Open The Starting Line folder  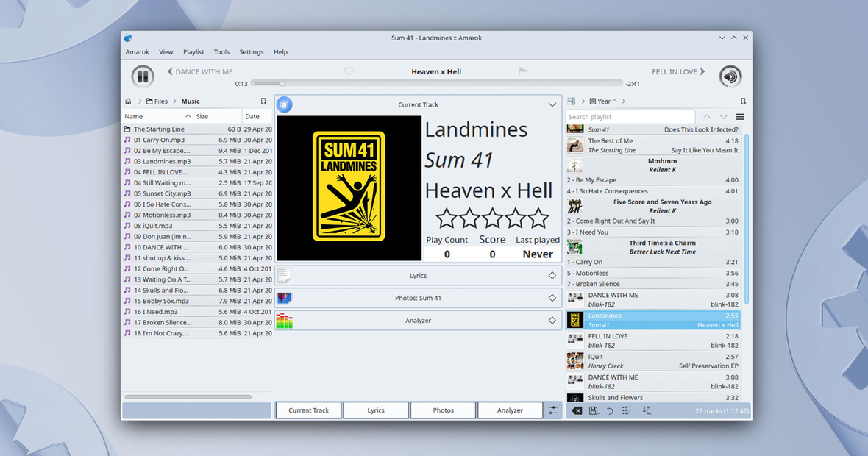197,129
